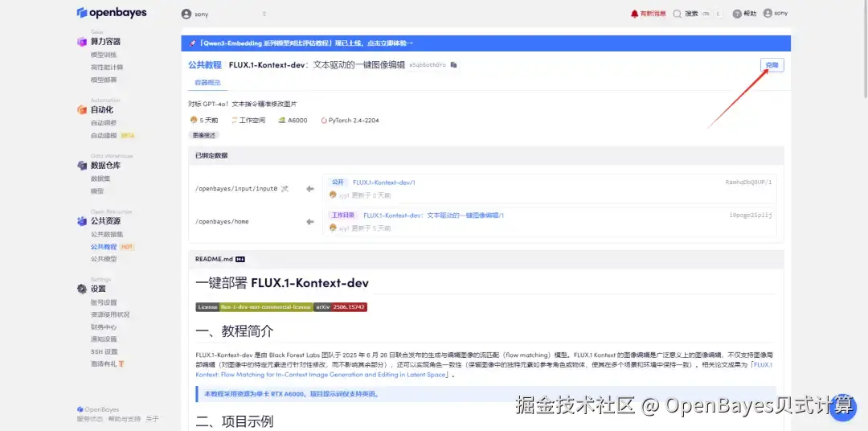Click the author avatar next to 5 天前
This screenshot has height=431, width=868.
pos(194,121)
